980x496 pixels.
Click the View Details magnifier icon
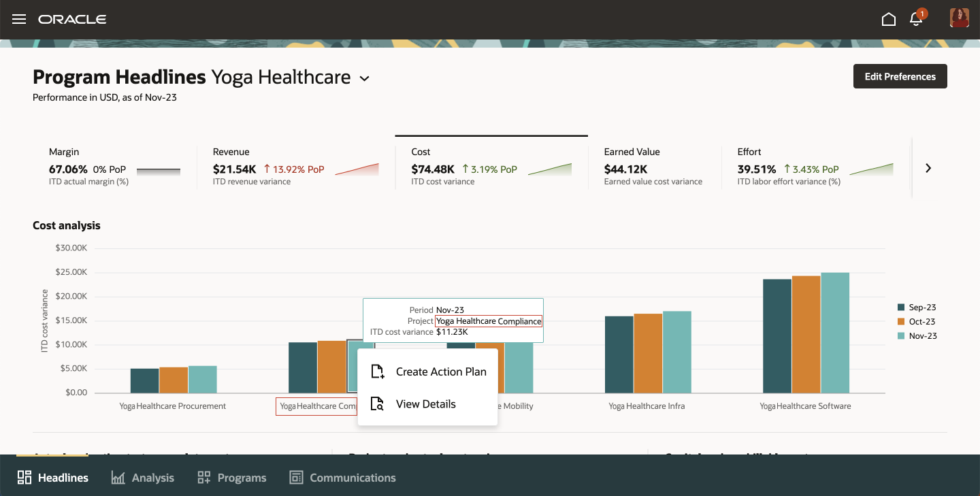[x=377, y=404]
